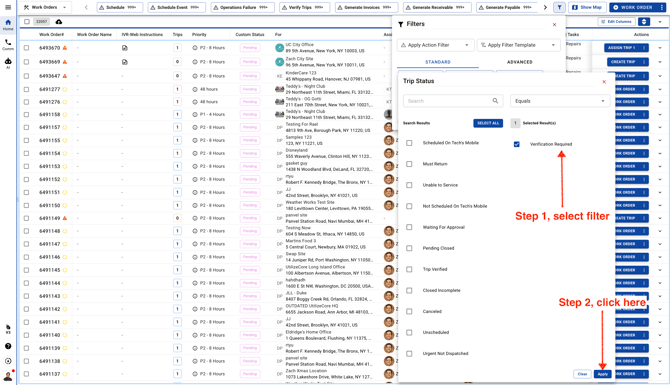
Task: Click the filter funnel toolbar button
Action: [x=559, y=7]
